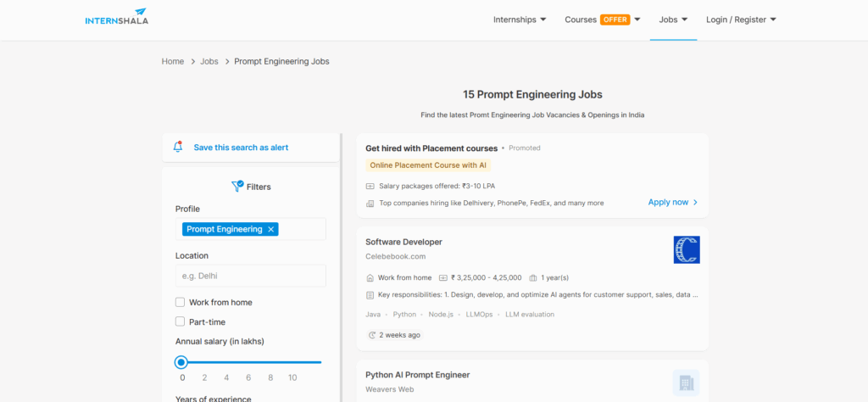Remove the Prompt Engineering profile tag
Viewport: 868px width, 402px height.
(x=271, y=229)
